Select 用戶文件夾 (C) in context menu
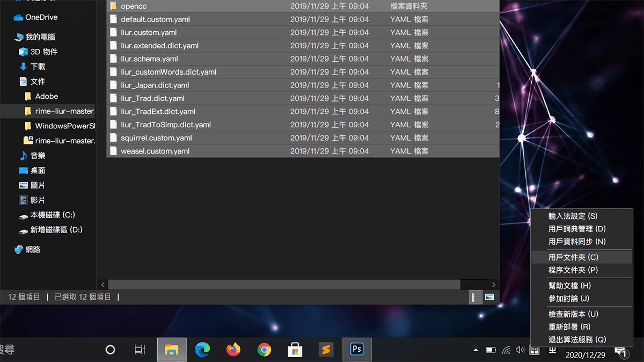Screen dimensions: 644x362 point(573,257)
